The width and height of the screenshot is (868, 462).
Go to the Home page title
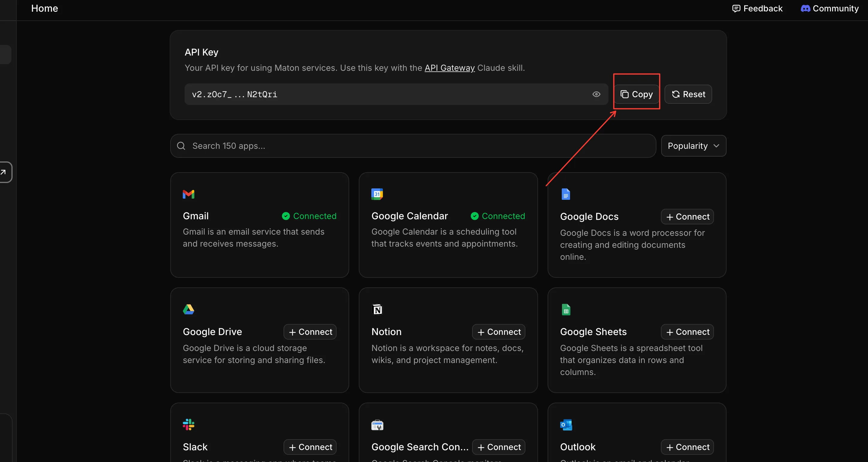click(x=44, y=8)
